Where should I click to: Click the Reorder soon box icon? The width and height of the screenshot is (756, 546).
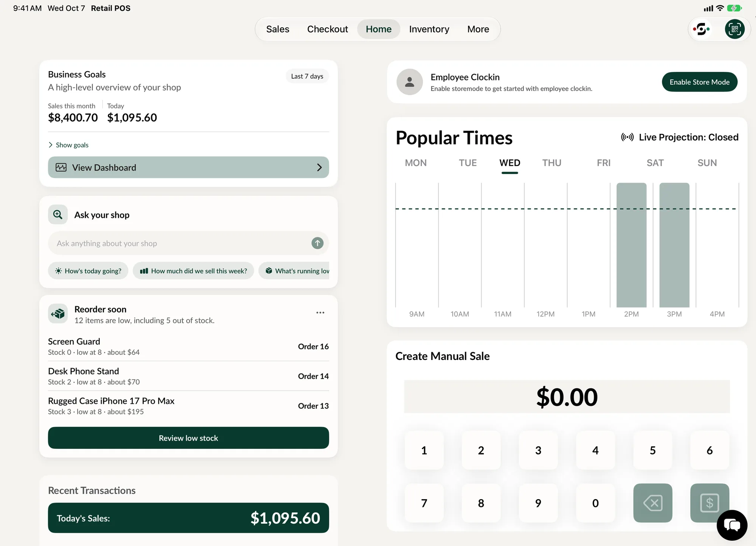[58, 313]
